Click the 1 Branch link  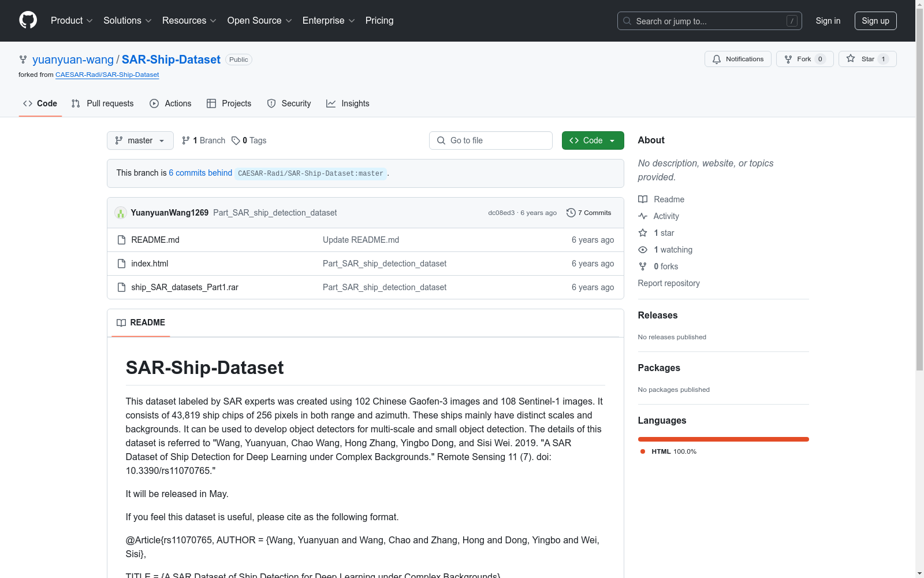[x=203, y=140]
